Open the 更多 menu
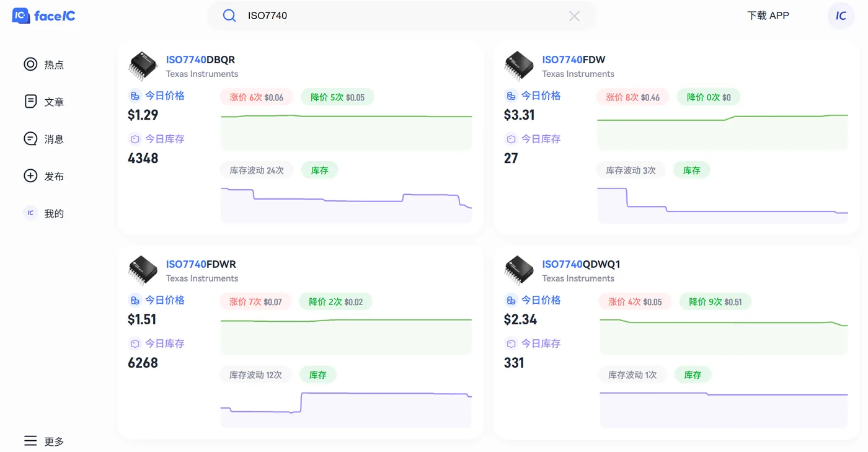The height and width of the screenshot is (452, 868). (x=44, y=441)
